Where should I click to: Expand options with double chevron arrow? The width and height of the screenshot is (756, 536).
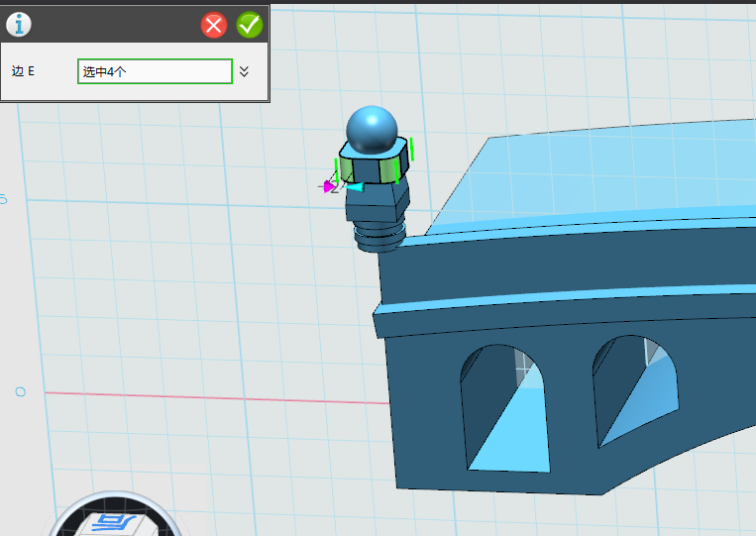(245, 71)
